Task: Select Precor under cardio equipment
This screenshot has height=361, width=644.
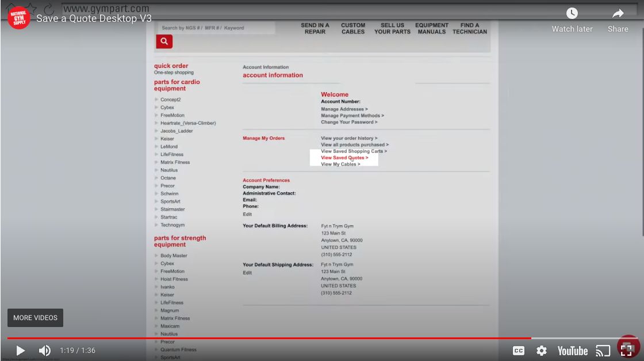Action: [167, 186]
